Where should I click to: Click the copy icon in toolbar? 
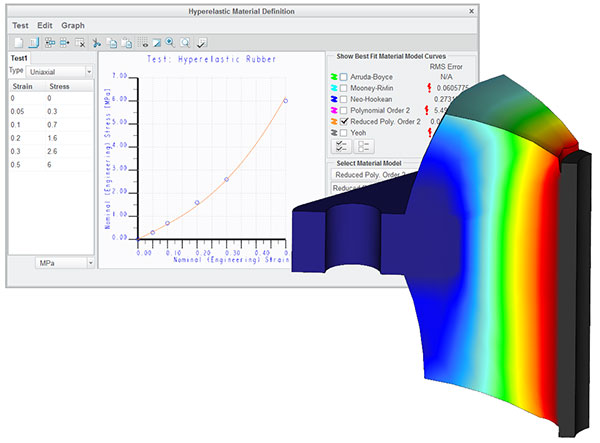(x=112, y=43)
